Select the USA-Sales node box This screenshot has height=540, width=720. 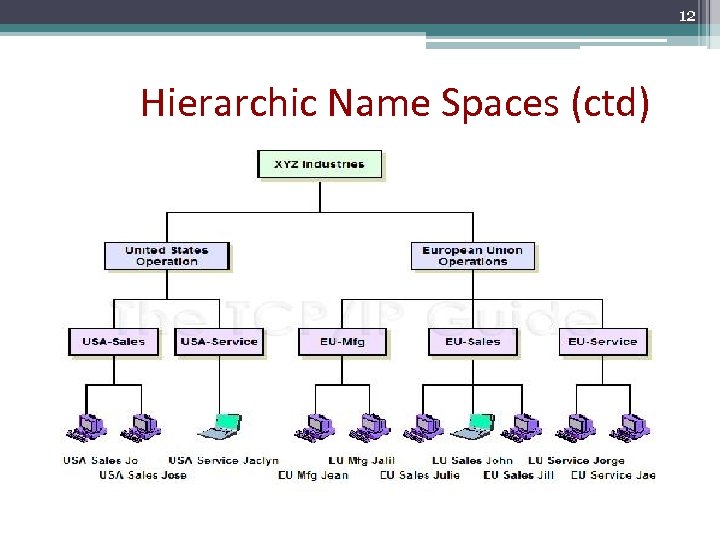pyautogui.click(x=113, y=342)
